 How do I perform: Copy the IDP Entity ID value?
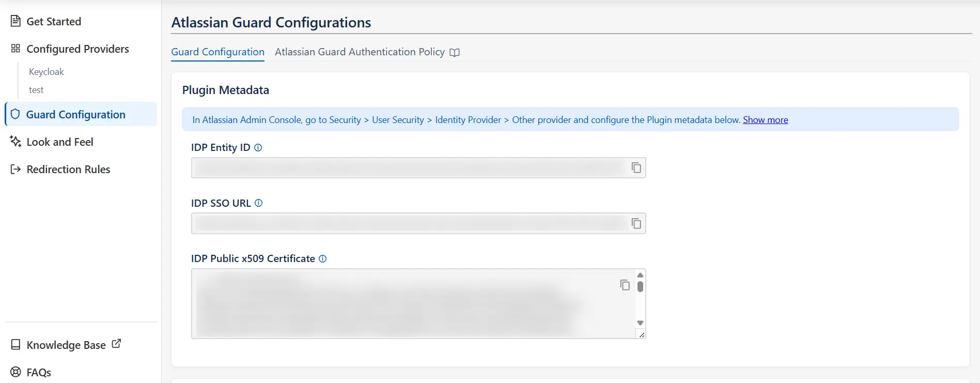click(636, 168)
